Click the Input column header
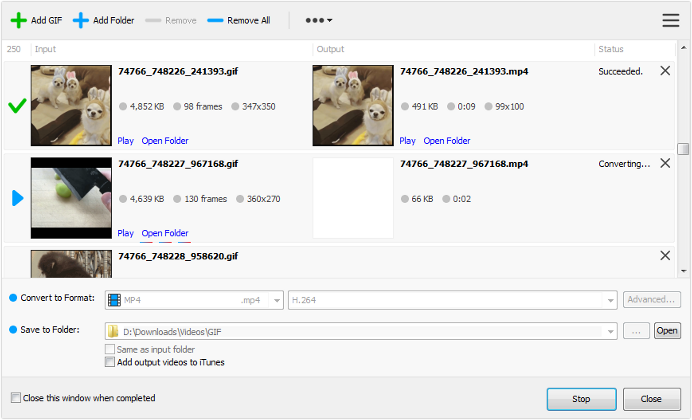 46,49
